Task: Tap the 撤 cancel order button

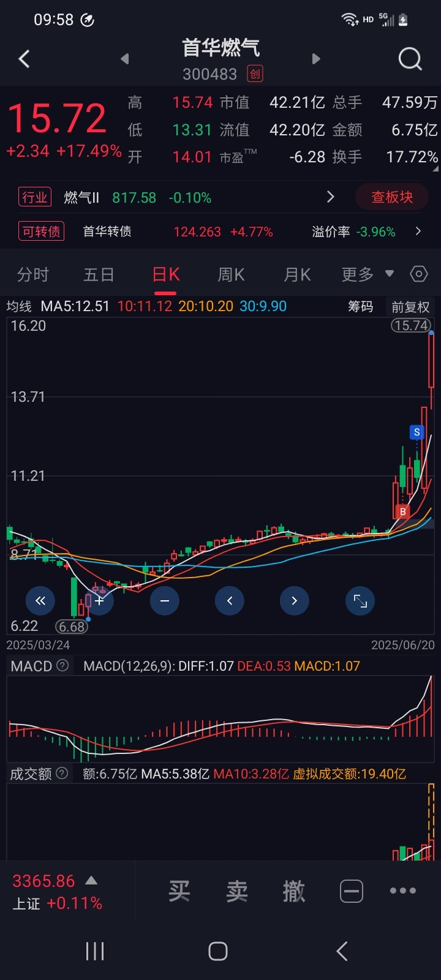Action: click(294, 891)
